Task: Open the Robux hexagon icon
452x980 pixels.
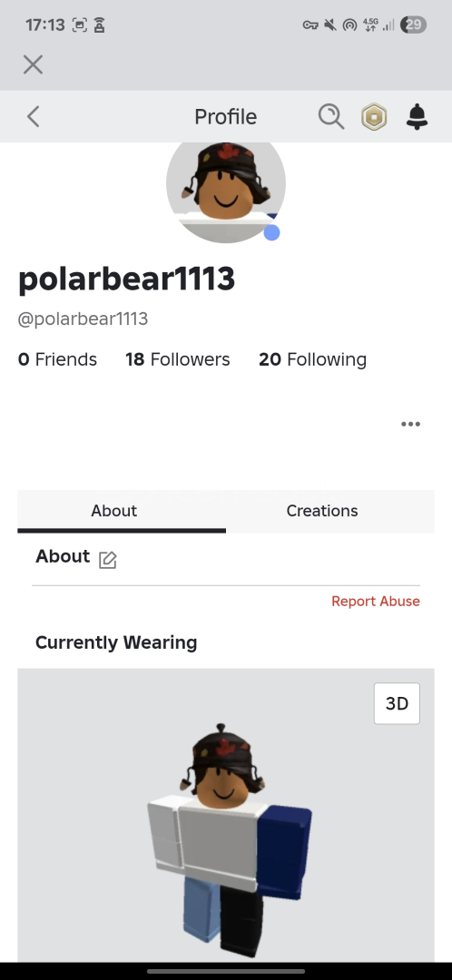Action: 374,117
